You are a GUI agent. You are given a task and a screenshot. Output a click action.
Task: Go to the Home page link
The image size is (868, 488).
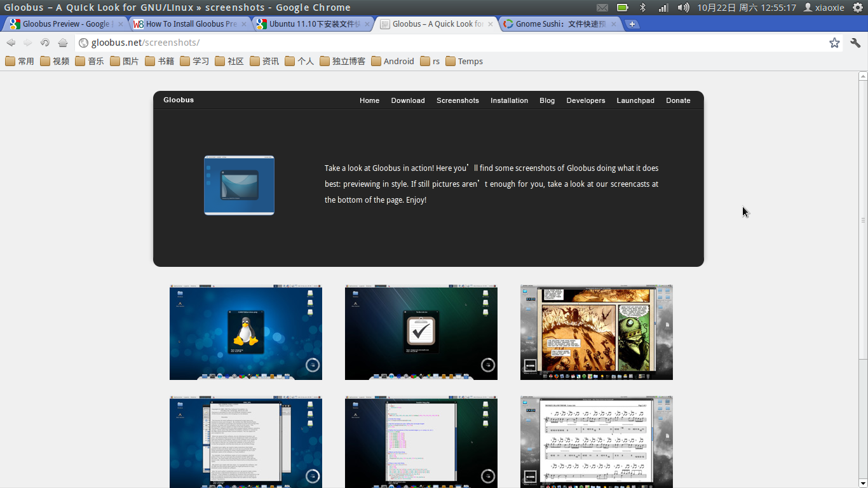coord(369,100)
